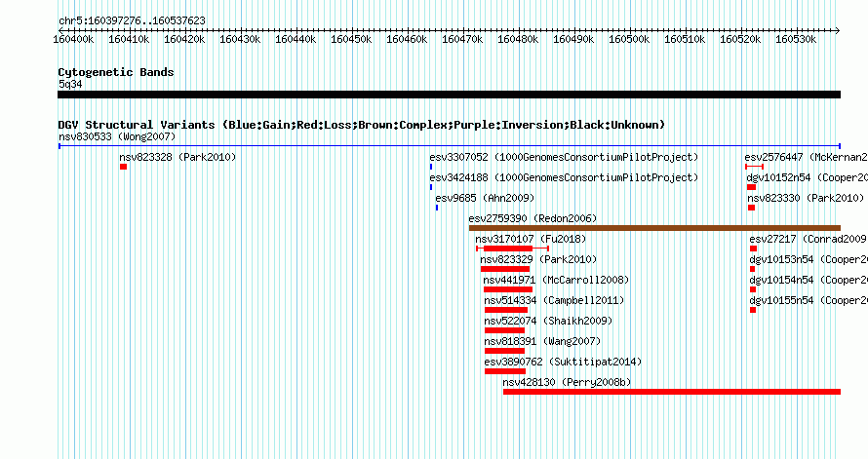
Task: Click the nsv823328 (Park2010) label
Action: click(x=178, y=157)
